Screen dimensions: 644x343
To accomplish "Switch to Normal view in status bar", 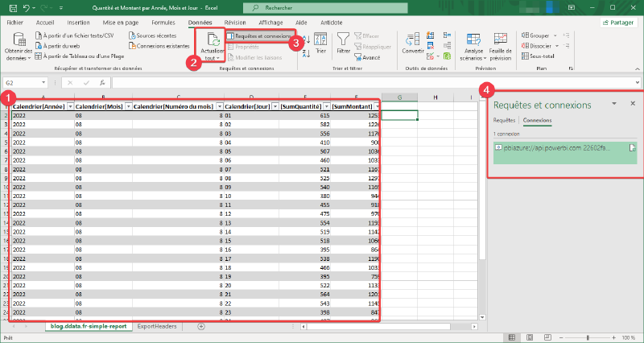I will [x=512, y=337].
